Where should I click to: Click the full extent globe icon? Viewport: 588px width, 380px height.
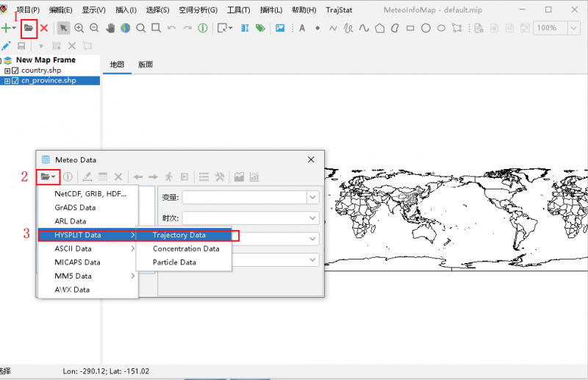point(126,28)
